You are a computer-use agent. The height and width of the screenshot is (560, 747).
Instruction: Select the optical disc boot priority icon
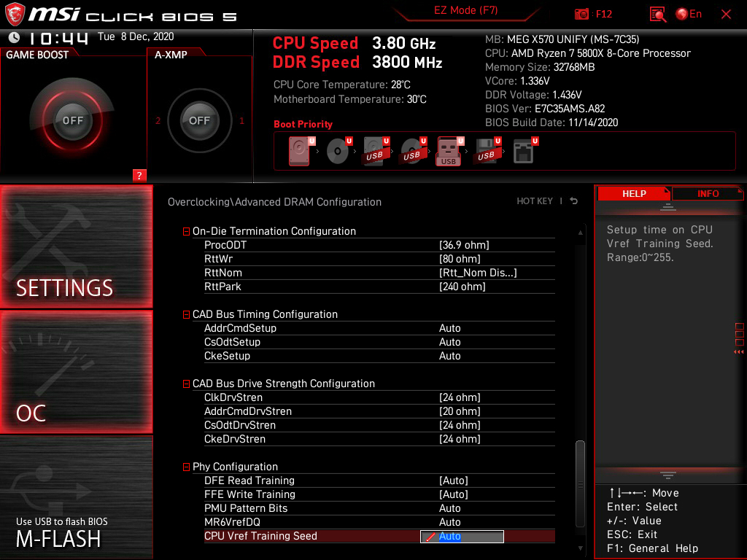[338, 152]
